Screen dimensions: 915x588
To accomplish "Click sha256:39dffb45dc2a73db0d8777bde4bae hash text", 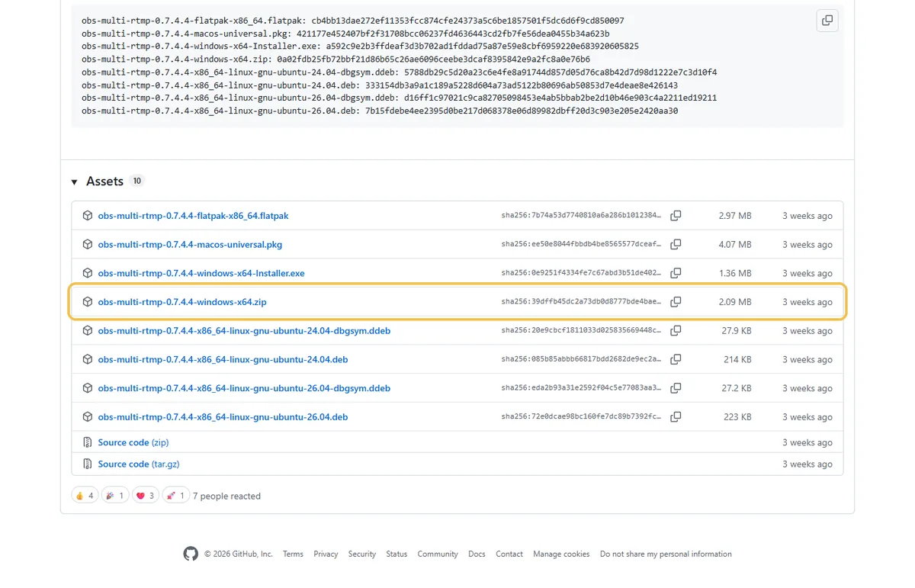I will [581, 302].
